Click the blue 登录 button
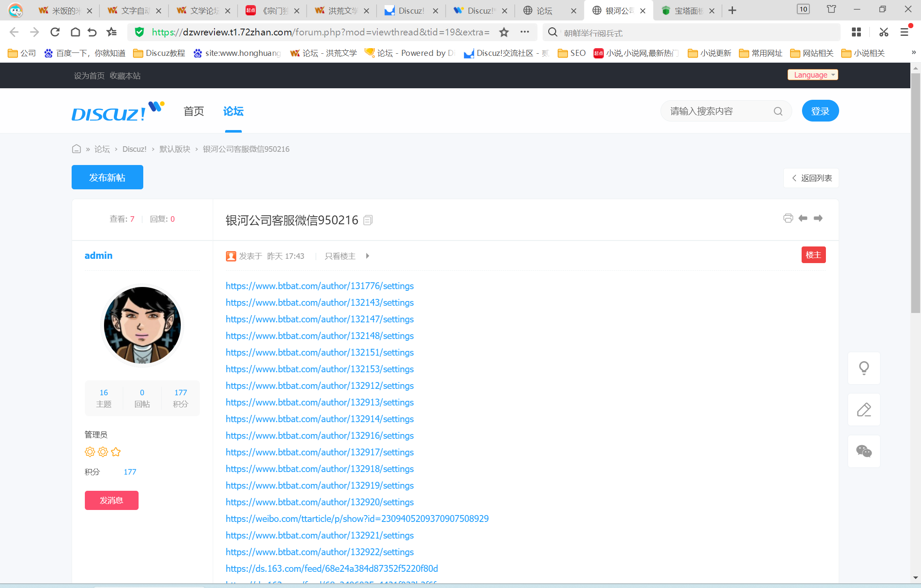The height and width of the screenshot is (588, 921). (x=820, y=111)
